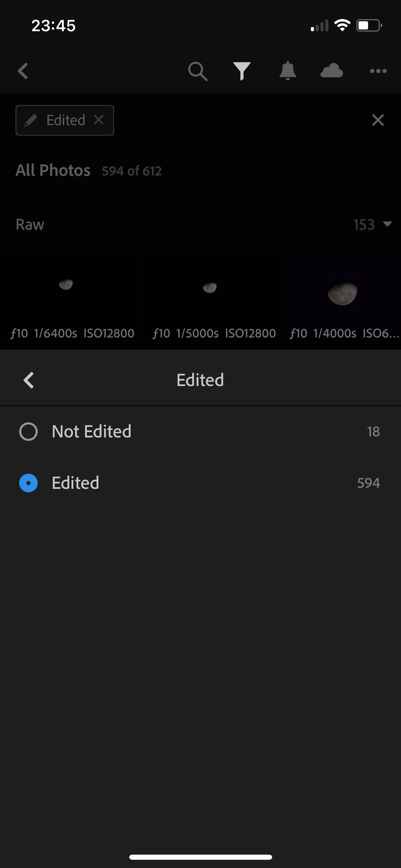Return from Edited panel back chevron
Screen dimensions: 401x868
[x=28, y=380]
